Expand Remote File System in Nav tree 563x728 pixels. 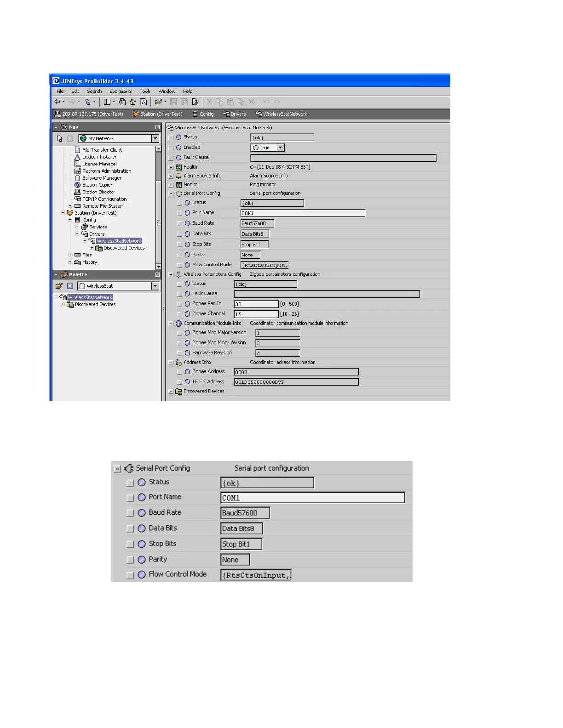[70, 206]
